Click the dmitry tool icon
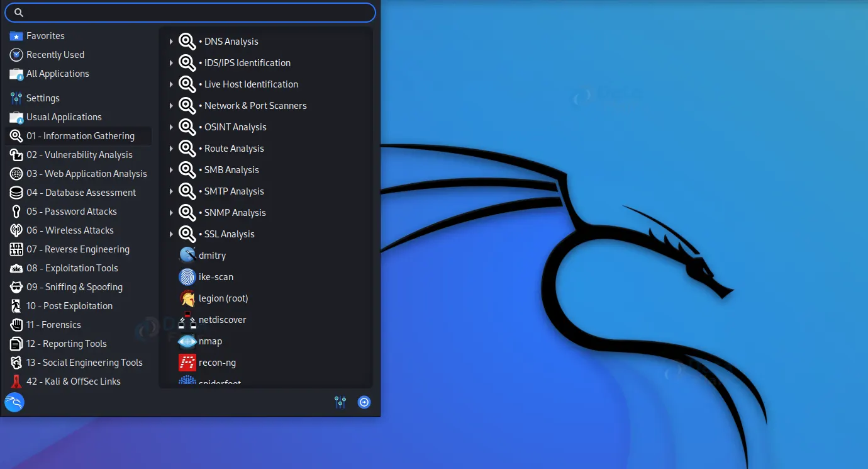Viewport: 868px width, 469px height. (x=187, y=256)
